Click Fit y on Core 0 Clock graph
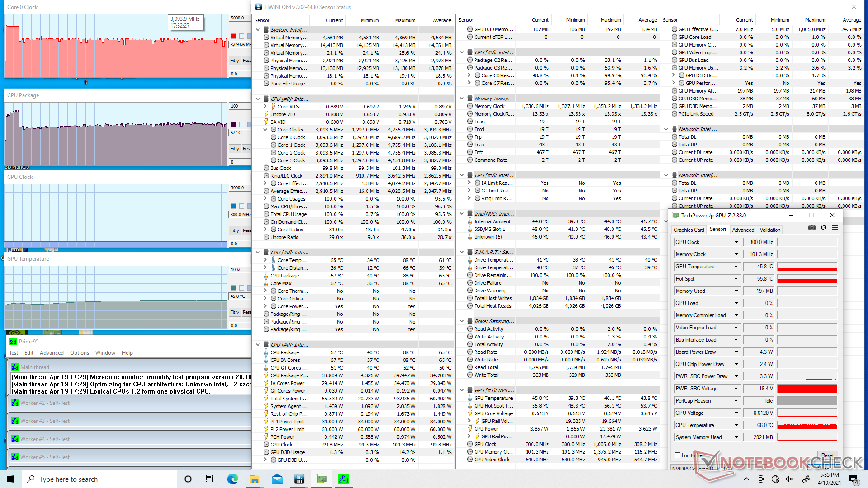The width and height of the screenshot is (868, 488). click(x=234, y=61)
